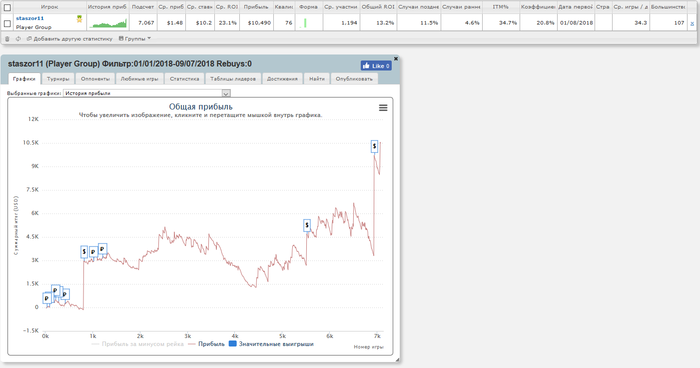The width and height of the screenshot is (700, 368).
Task: Click the star badge next to staszor11
Action: pos(79,19)
